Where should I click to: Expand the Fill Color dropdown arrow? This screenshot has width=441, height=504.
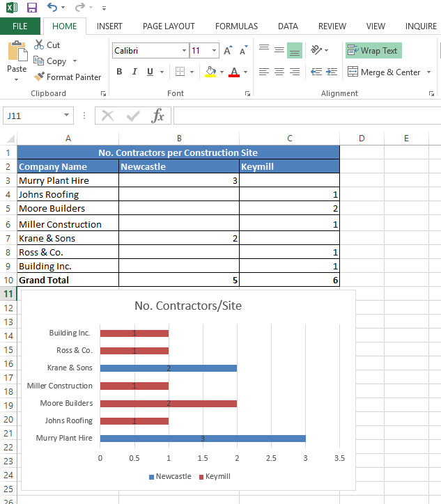[x=222, y=72]
